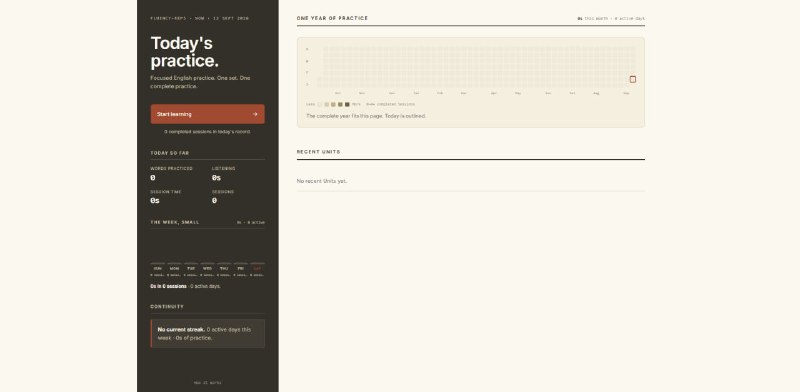Select the THU column in the week chart

click(224, 269)
